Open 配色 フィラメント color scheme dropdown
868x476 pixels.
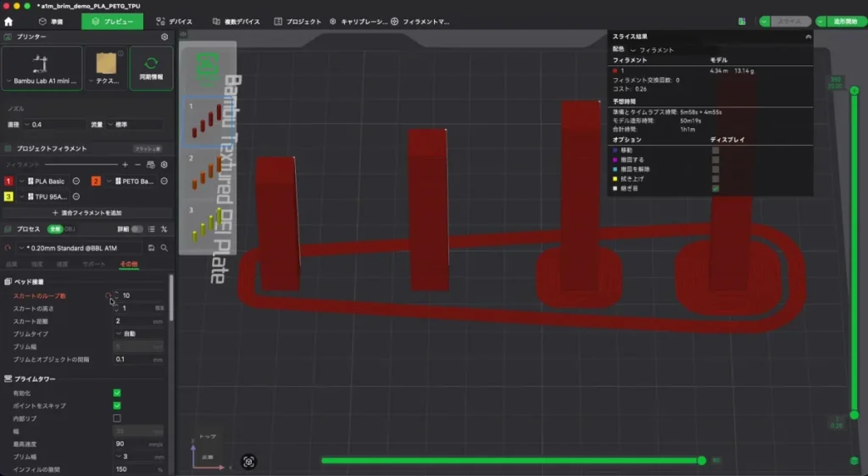pyautogui.click(x=652, y=50)
